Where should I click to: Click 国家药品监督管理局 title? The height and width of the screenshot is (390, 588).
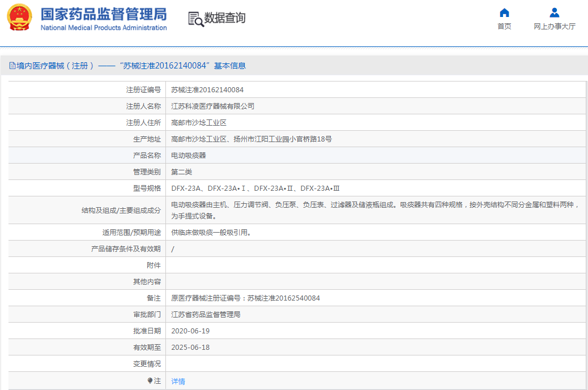104,14
